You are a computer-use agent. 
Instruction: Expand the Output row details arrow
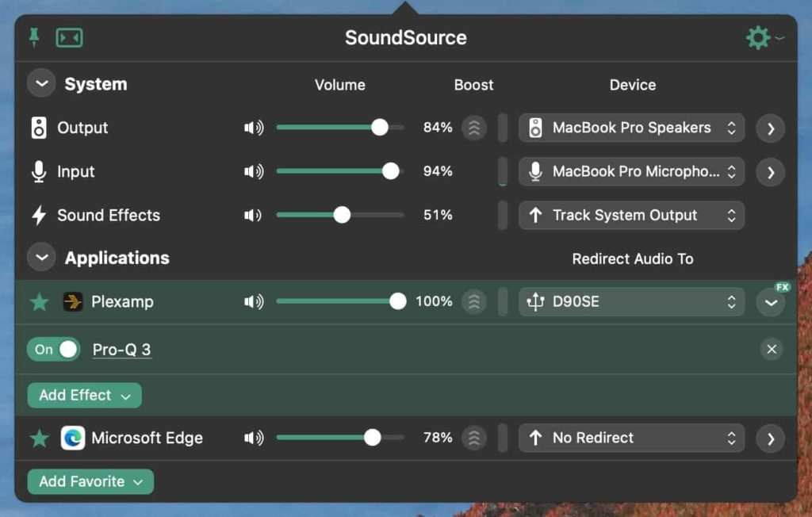pos(771,128)
